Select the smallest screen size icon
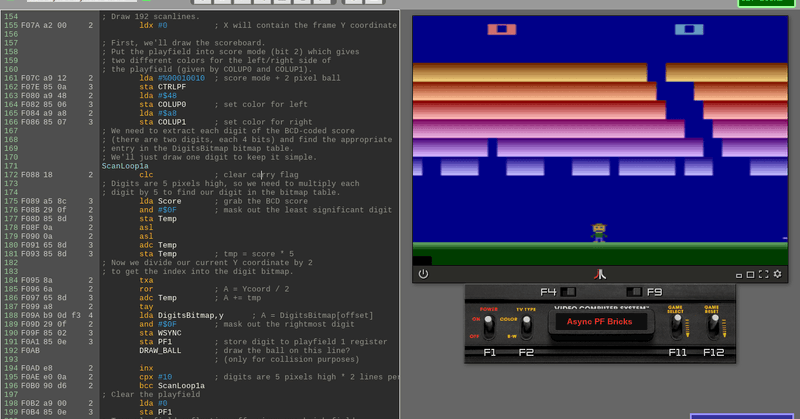 tap(739, 276)
